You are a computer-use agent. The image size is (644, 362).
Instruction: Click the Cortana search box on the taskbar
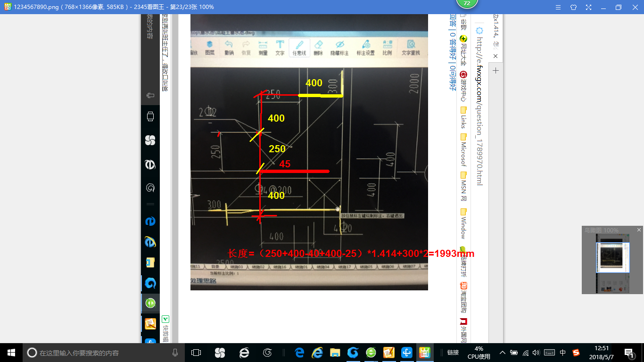[x=104, y=352]
